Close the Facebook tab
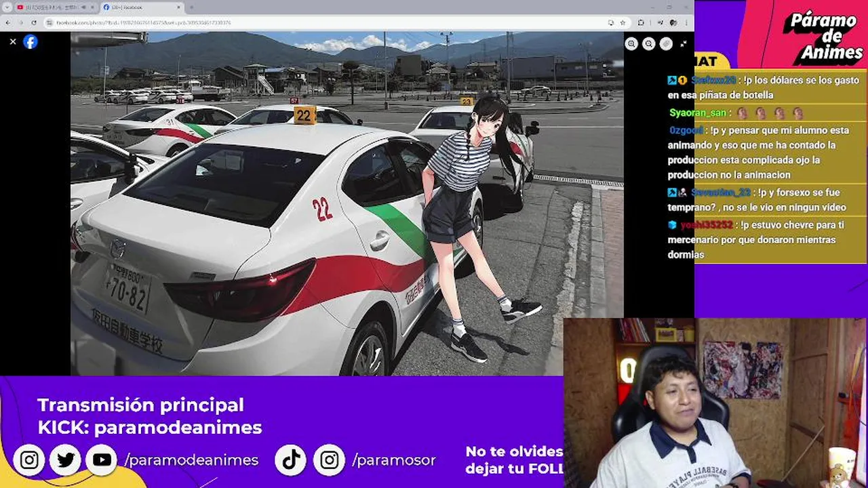 coord(178,7)
